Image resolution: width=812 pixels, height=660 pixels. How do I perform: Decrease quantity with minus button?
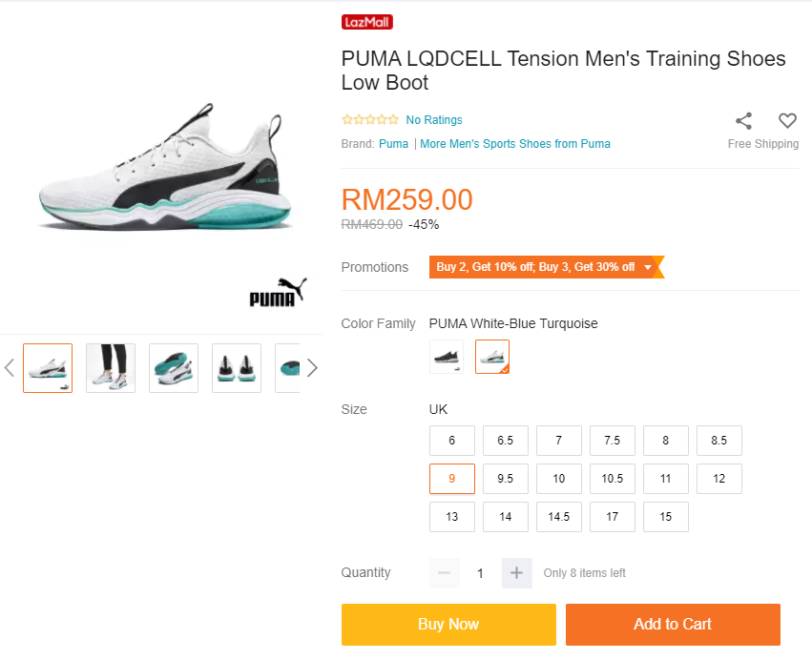(445, 573)
